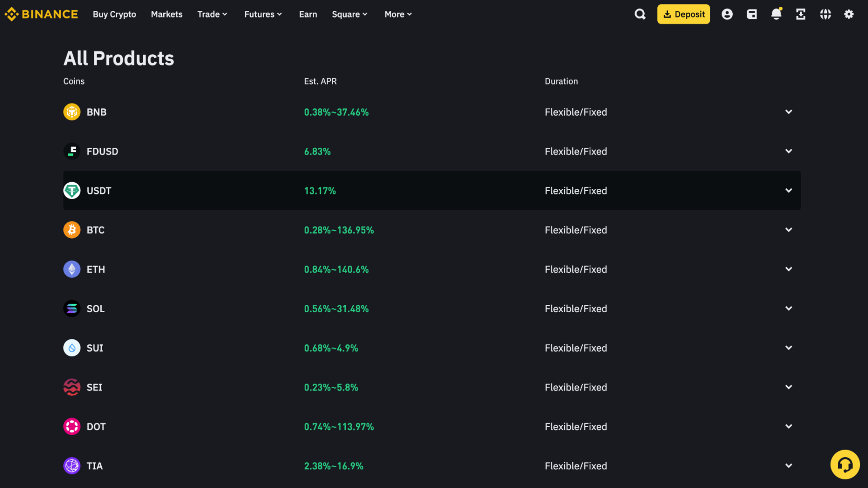The height and width of the screenshot is (488, 868).
Task: Expand the SOL product row
Action: coord(788,308)
